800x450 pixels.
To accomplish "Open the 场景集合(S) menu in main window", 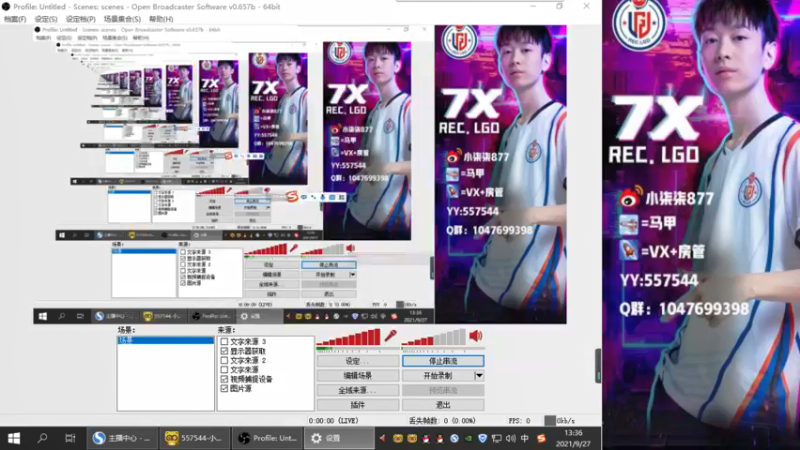I will (122, 19).
